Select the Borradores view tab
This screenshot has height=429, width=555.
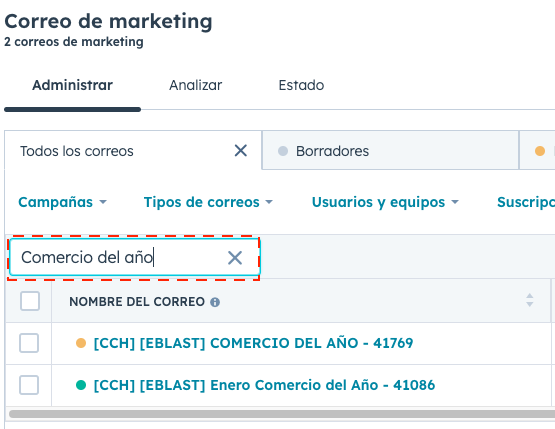point(390,151)
